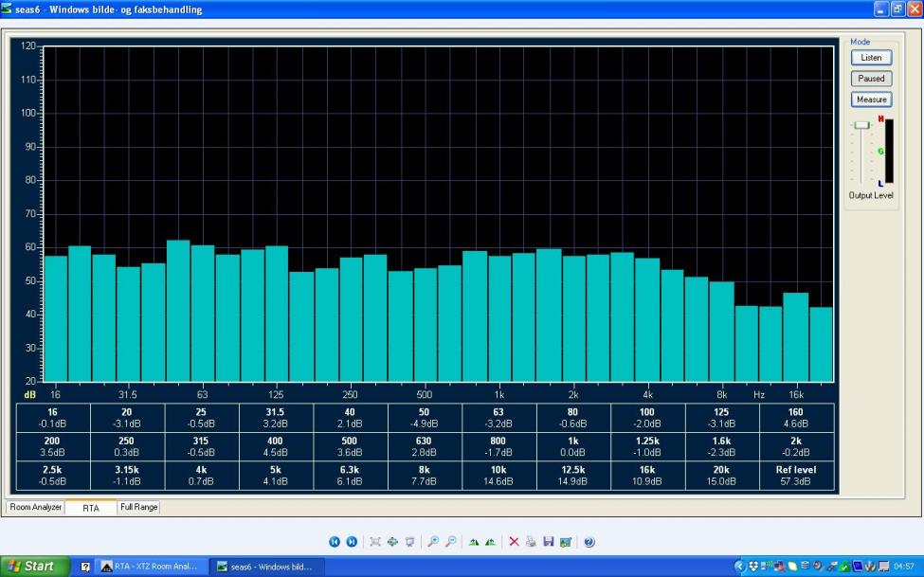Switch to RTA - XTZ Room Analyzer taskbar window

pyautogui.click(x=152, y=567)
